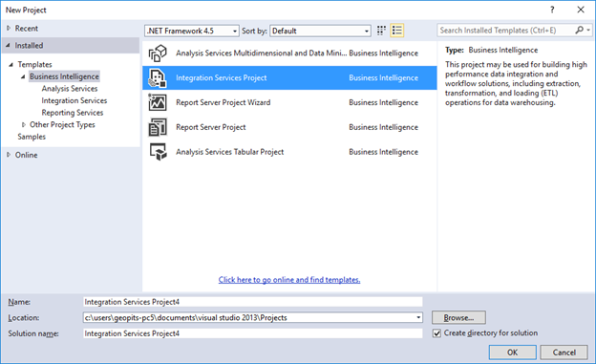596x364 pixels.
Task: Select Other Project Types tree item
Action: pos(62,125)
